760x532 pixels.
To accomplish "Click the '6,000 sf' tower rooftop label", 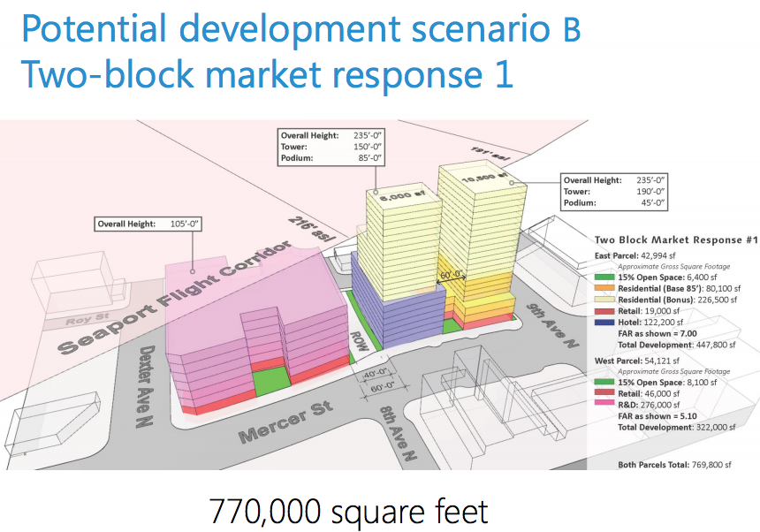I will [x=402, y=196].
